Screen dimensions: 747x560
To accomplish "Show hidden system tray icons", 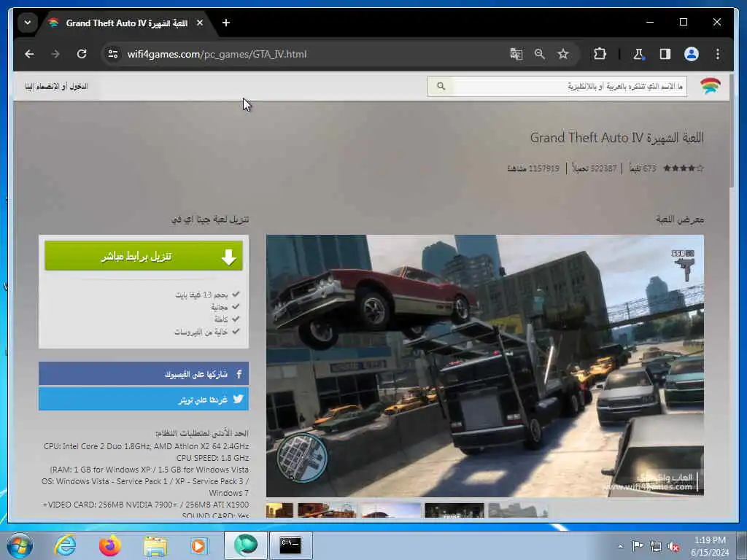I will click(x=620, y=546).
